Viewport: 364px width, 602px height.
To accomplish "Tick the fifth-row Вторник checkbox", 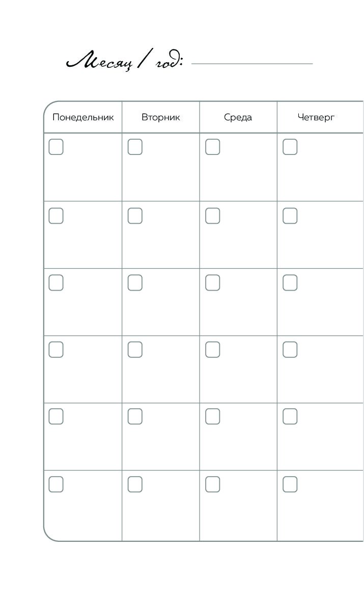I will [135, 416].
